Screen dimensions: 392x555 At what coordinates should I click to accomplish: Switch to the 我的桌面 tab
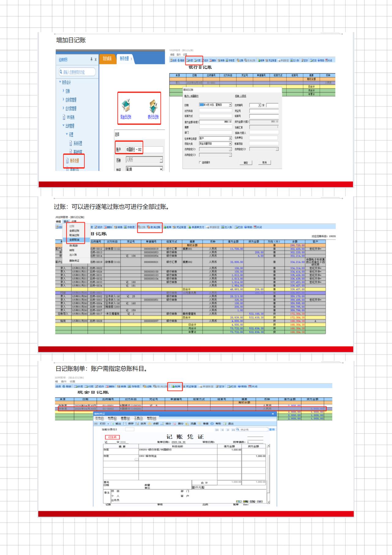[108, 59]
